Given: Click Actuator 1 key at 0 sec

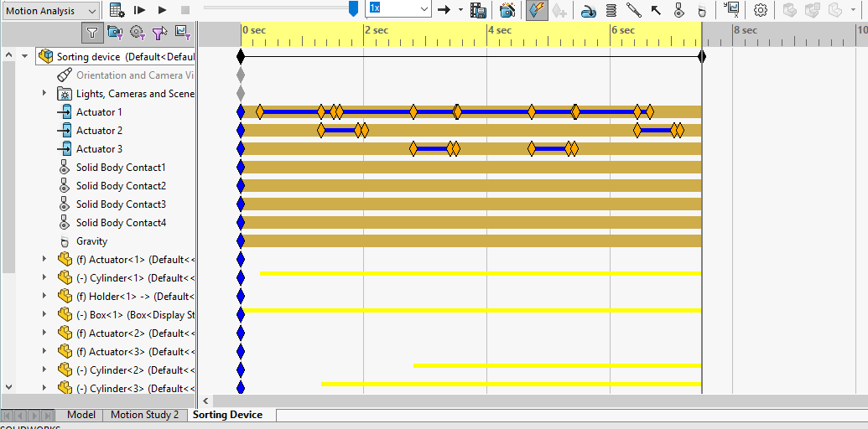Looking at the screenshot, I should pos(240,112).
